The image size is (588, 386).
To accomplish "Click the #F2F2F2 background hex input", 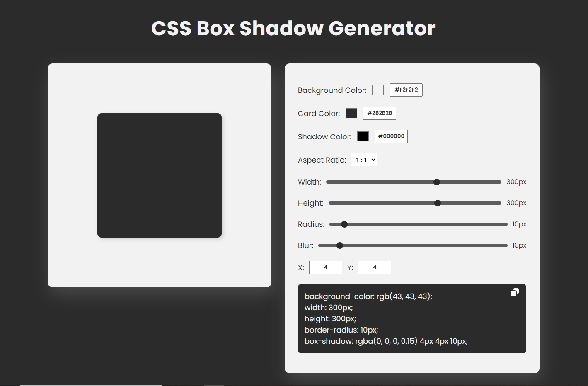I will (406, 90).
